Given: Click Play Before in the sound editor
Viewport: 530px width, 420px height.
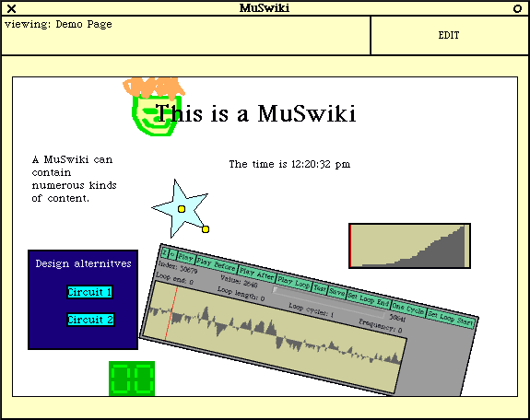Looking at the screenshot, I should (216, 265).
